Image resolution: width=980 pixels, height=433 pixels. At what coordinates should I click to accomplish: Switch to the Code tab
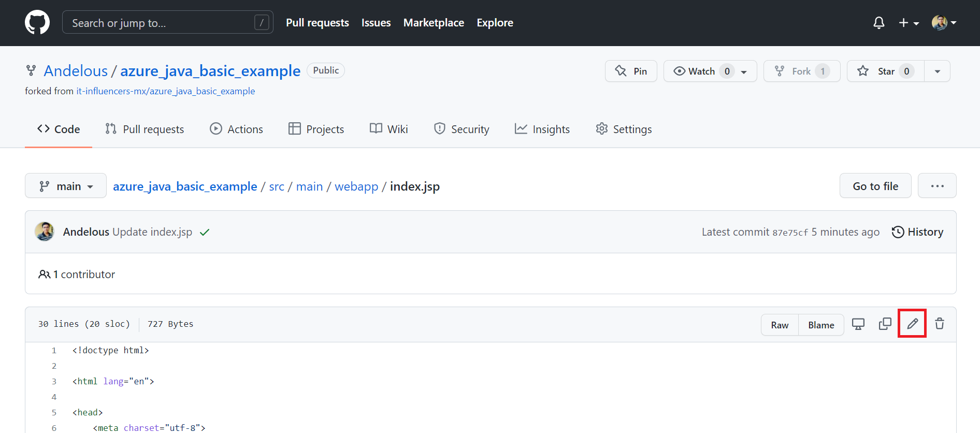coord(59,129)
